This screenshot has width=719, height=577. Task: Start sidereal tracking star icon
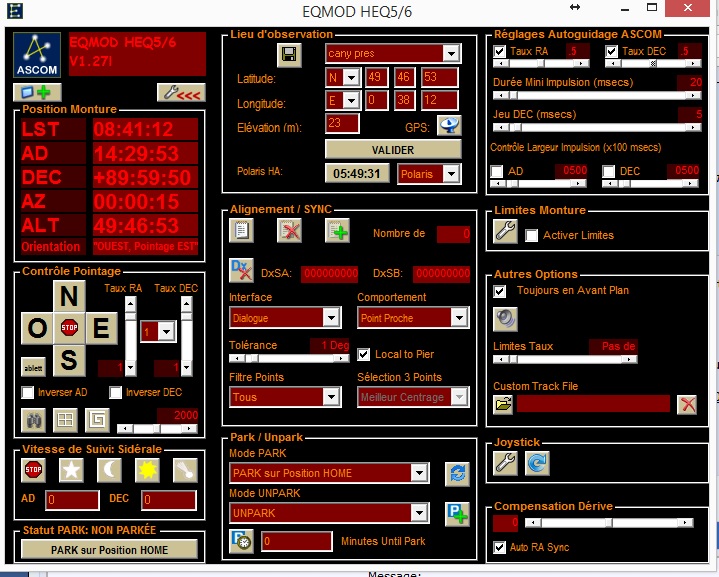pyautogui.click(x=72, y=470)
